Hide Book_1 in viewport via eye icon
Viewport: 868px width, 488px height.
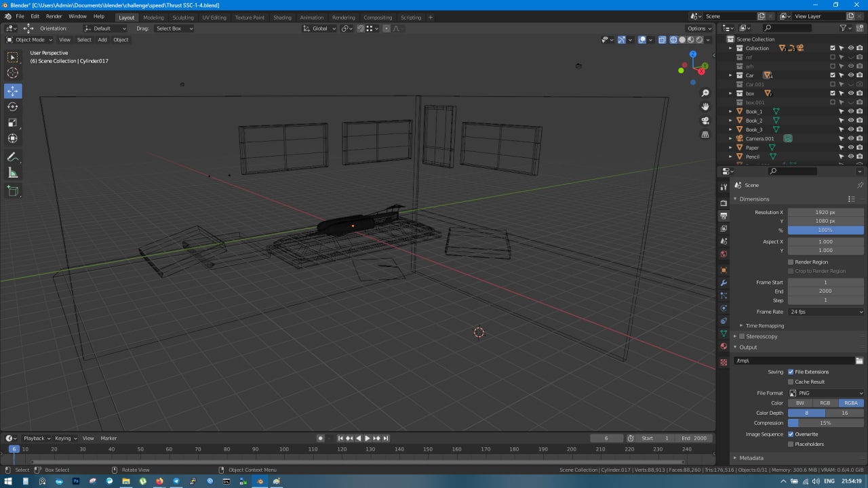pyautogui.click(x=850, y=111)
